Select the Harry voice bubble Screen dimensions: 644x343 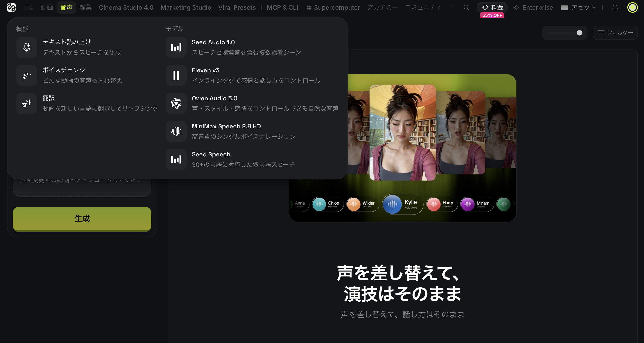[x=442, y=204]
